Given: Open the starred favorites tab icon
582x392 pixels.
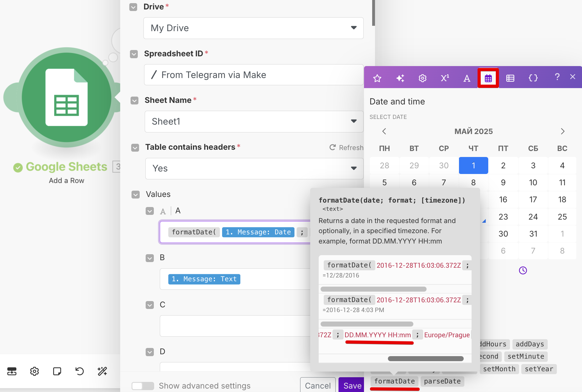Looking at the screenshot, I should pos(377,78).
